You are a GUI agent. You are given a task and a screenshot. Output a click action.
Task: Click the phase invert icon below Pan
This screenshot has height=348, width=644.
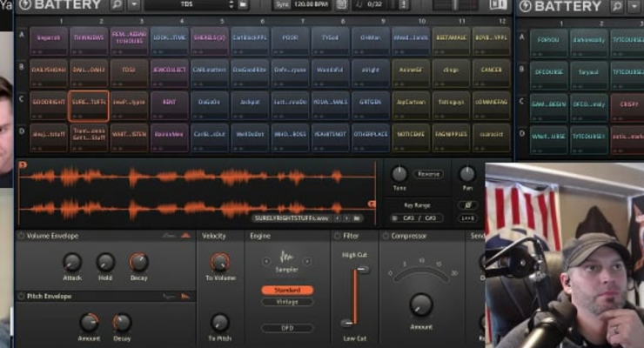click(x=469, y=204)
